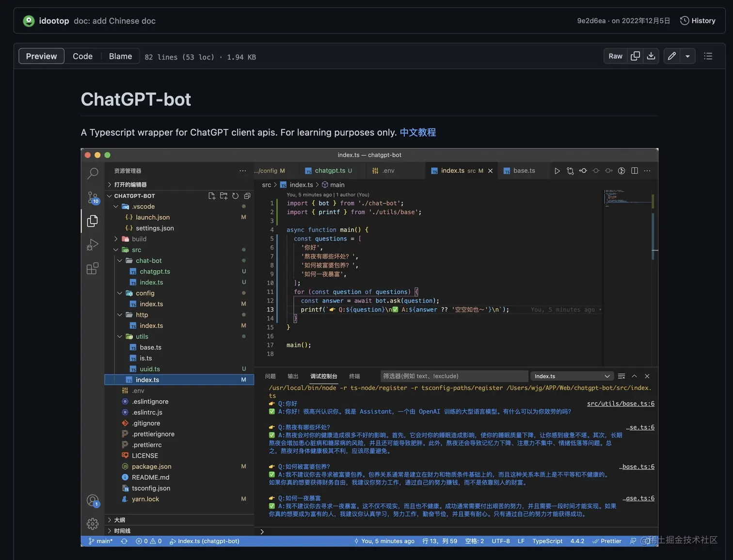This screenshot has height=560, width=733.
Task: Open the Manage gear icon in activity bar
Action: click(93, 524)
